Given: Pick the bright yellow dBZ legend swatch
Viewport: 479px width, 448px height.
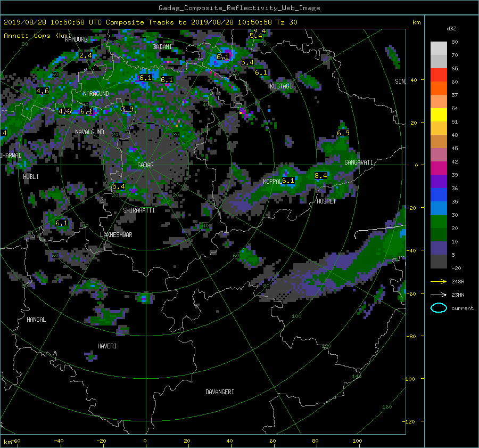Looking at the screenshot, I should pyautogui.click(x=439, y=115).
